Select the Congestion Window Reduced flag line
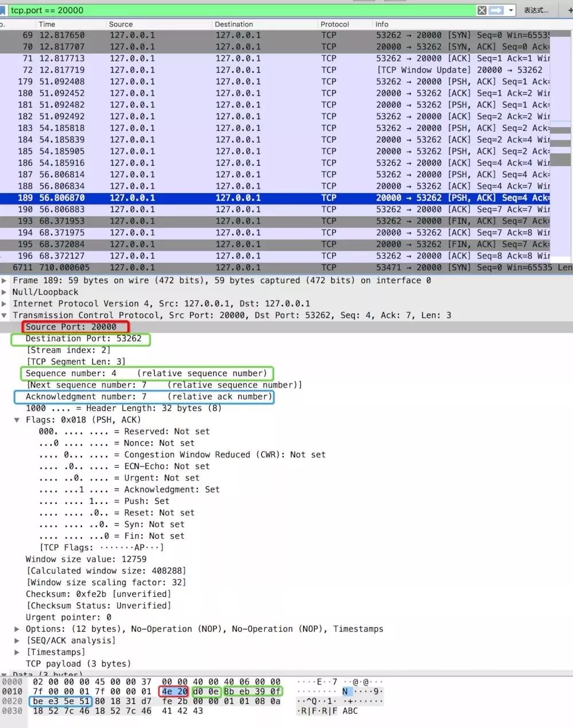573x728 pixels. click(x=182, y=455)
